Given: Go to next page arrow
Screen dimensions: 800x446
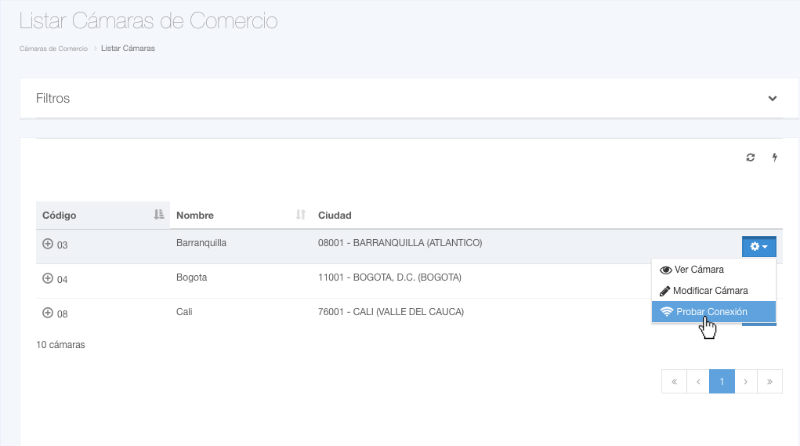Looking at the screenshot, I should 746,382.
